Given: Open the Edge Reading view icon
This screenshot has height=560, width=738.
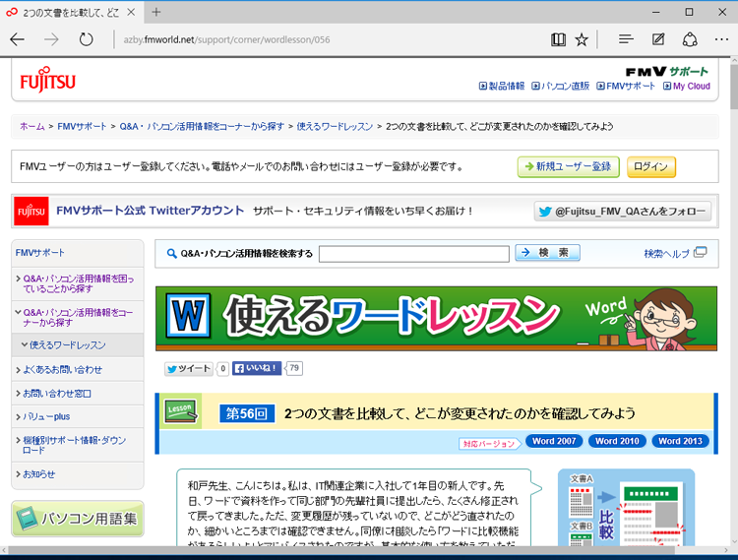Looking at the screenshot, I should click(x=559, y=39).
